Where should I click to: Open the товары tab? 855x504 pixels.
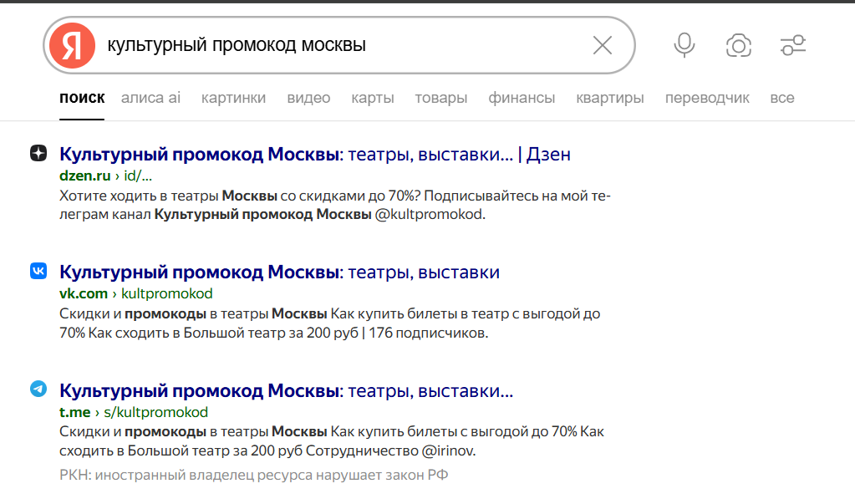pos(441,98)
